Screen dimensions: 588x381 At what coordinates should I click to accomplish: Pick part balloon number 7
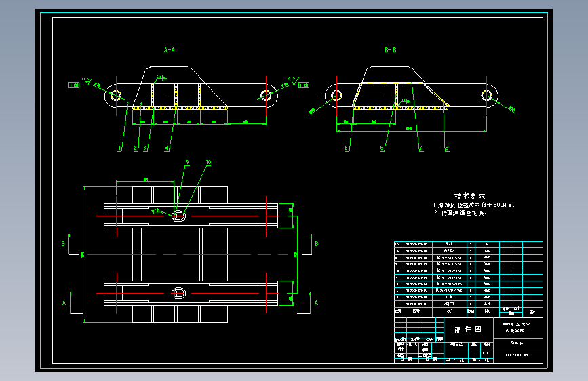[x=420, y=148]
